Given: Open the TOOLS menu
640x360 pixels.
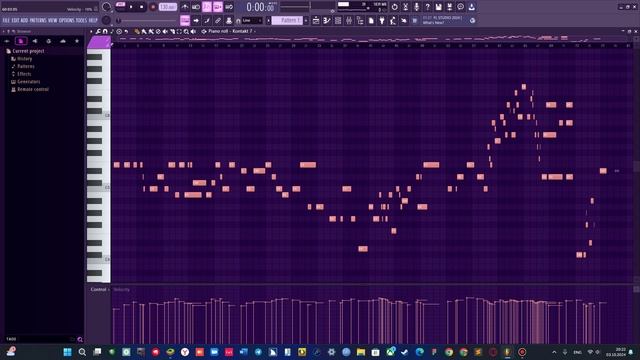Looking at the screenshot, I should pyautogui.click(x=81, y=20).
